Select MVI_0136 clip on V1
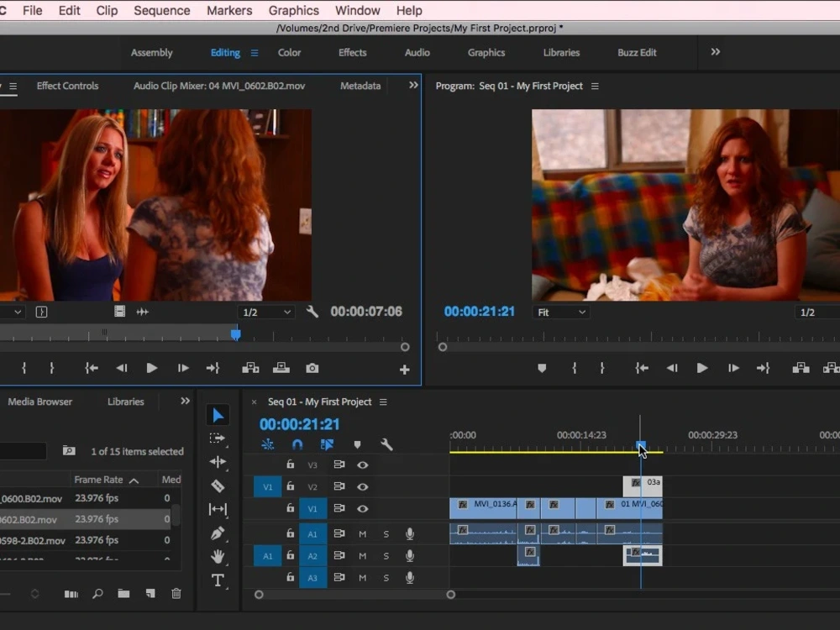This screenshot has height=630, width=840. point(483,508)
